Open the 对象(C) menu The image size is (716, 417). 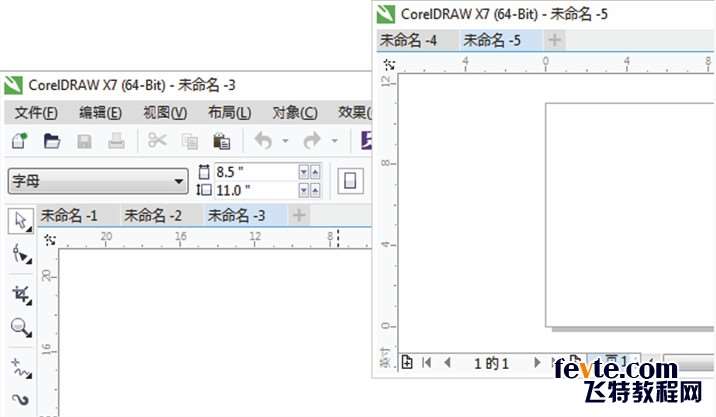[295, 112]
